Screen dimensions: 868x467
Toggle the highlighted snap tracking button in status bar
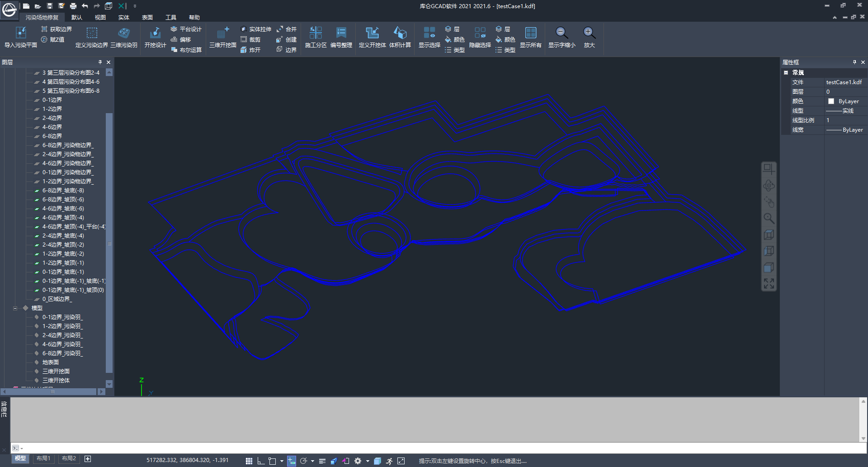[292, 461]
